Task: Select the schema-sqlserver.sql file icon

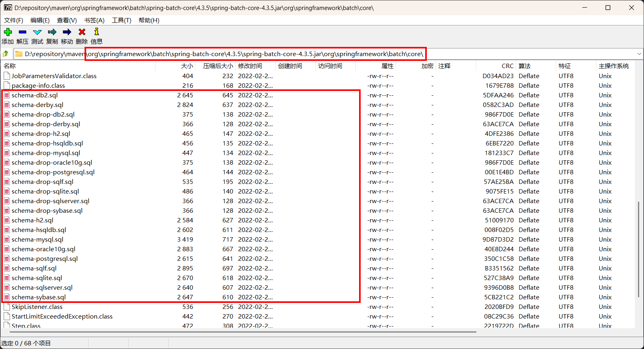Action: (x=7, y=288)
